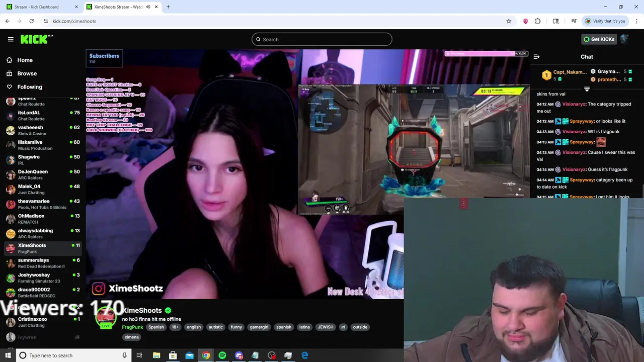Open vasheeesh channel in sidebar
The width and height of the screenshot is (644, 362).
point(43,130)
